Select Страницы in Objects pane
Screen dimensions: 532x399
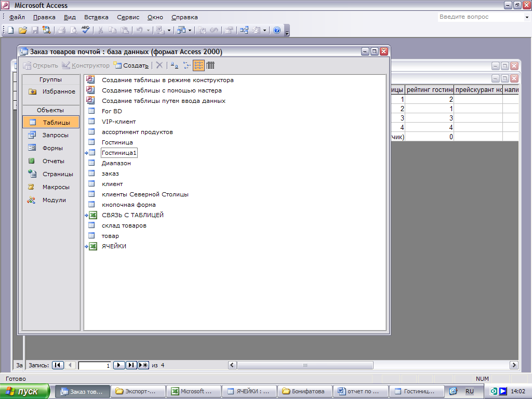click(x=51, y=174)
